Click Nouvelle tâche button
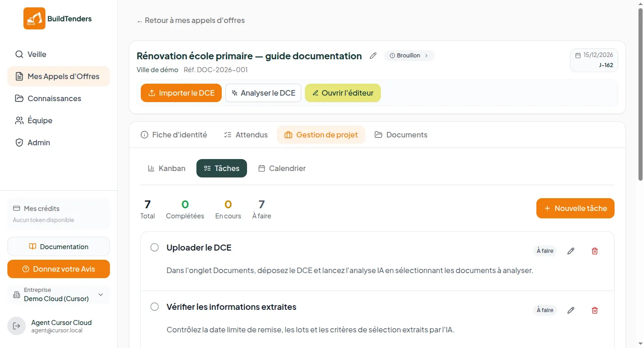This screenshot has width=644, height=348. pyautogui.click(x=575, y=208)
